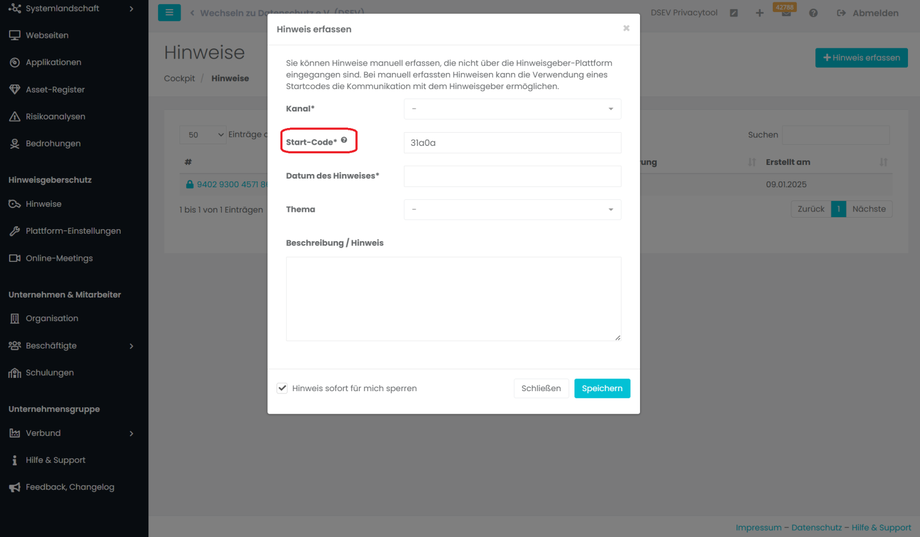
Task: Click the plus icon in top bar
Action: [x=759, y=13]
